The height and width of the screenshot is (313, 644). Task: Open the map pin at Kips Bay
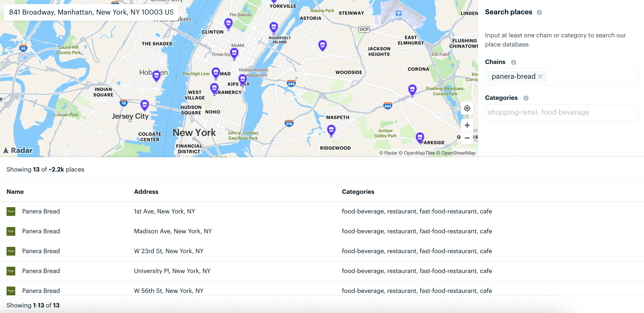point(242,80)
